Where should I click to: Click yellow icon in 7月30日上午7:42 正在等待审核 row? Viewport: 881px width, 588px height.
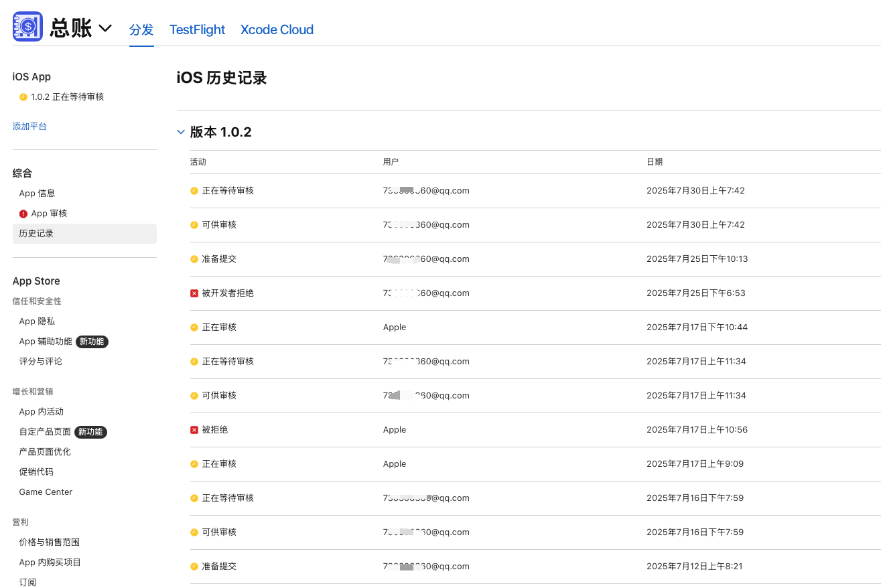194,191
